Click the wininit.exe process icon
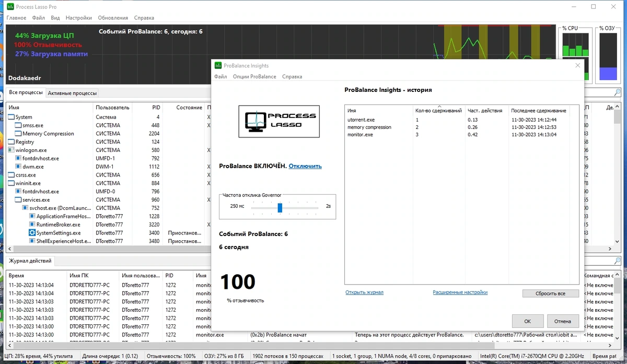627x364 pixels. tap(11, 183)
